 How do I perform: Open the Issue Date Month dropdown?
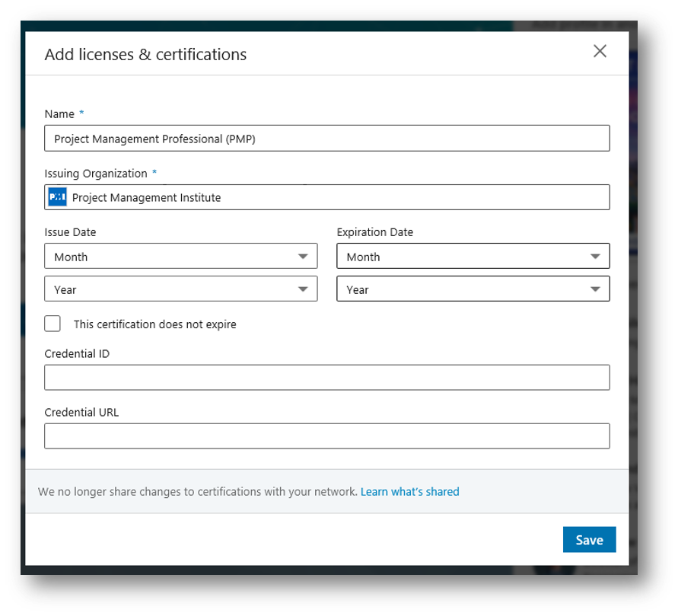pyautogui.click(x=181, y=256)
